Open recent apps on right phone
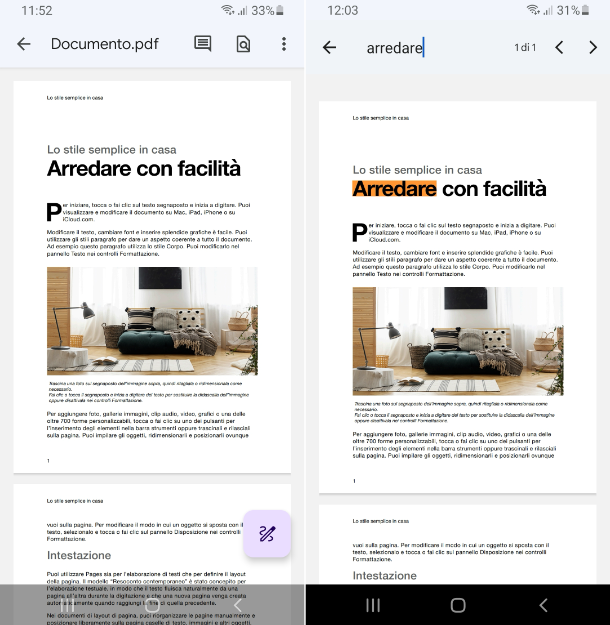Image resolution: width=610 pixels, height=625 pixels. click(x=373, y=605)
